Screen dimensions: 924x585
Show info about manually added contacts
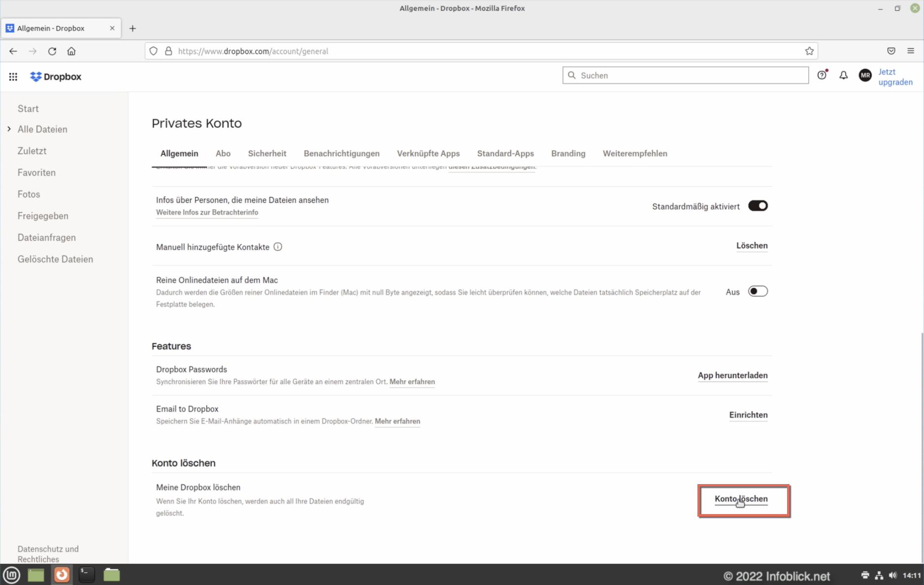pos(278,247)
